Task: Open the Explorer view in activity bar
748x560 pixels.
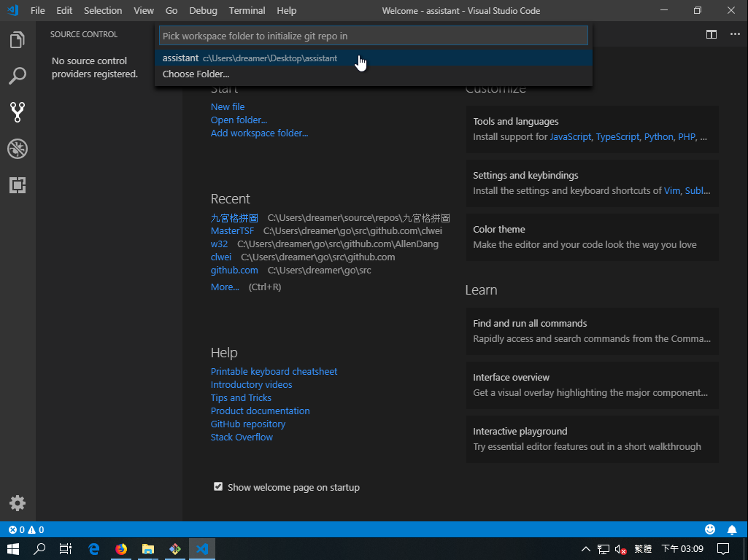Action: pyautogui.click(x=18, y=40)
